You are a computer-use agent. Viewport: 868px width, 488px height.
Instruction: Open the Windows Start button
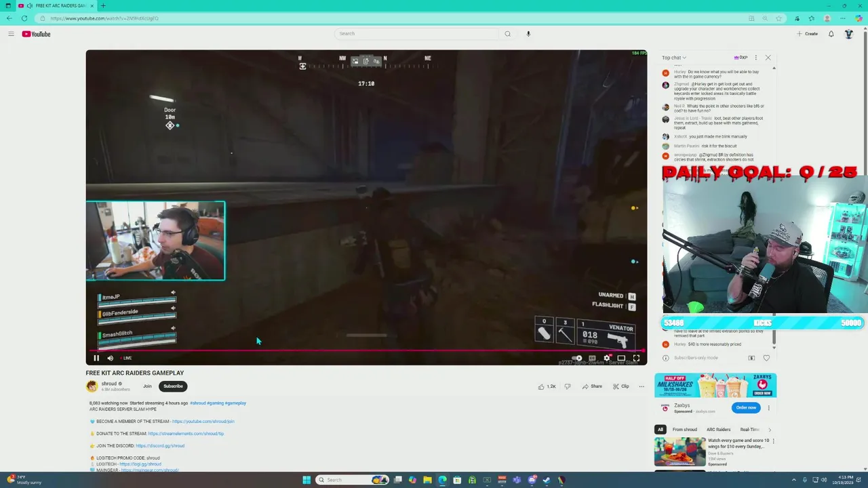307,480
